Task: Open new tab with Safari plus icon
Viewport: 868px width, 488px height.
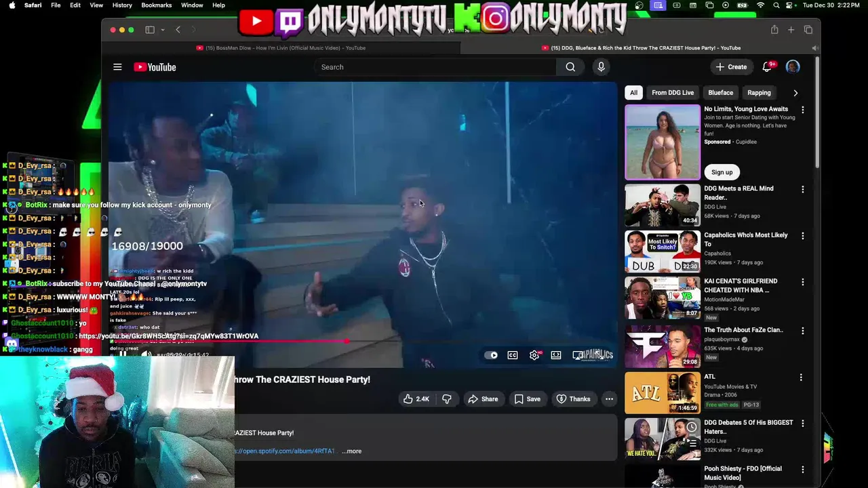Action: tap(791, 30)
